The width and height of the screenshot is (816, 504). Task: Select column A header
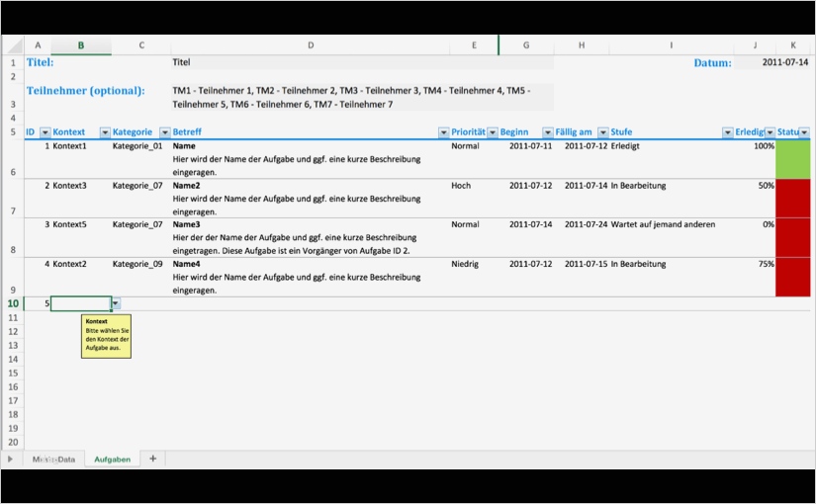coord(38,45)
